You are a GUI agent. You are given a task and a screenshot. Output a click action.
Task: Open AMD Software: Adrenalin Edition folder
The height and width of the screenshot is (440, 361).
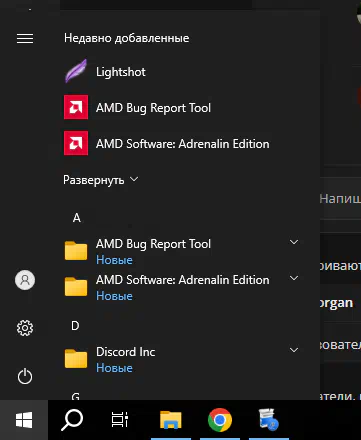pyautogui.click(x=182, y=287)
